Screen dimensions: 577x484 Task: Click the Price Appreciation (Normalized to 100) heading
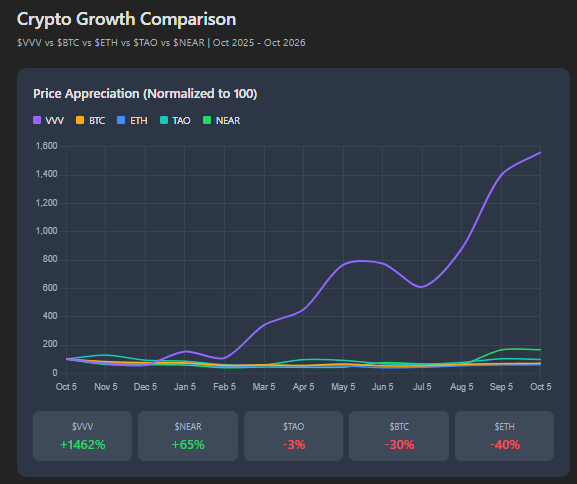[x=145, y=93]
